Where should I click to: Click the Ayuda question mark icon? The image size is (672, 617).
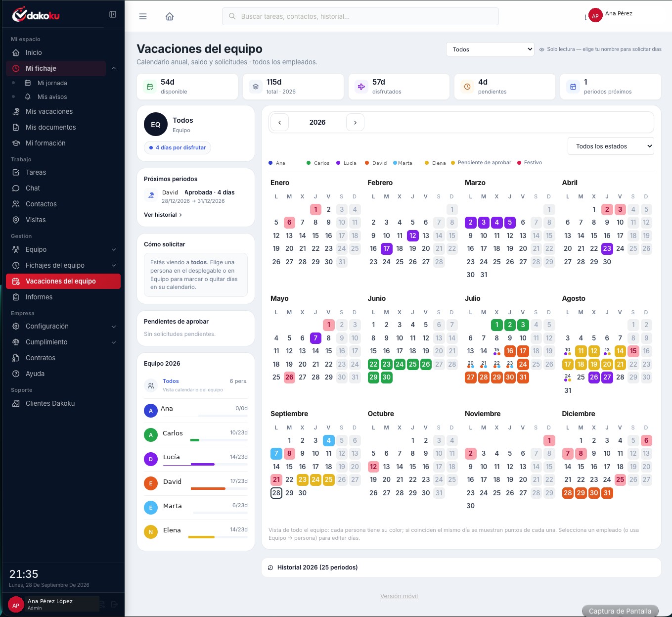tap(16, 374)
